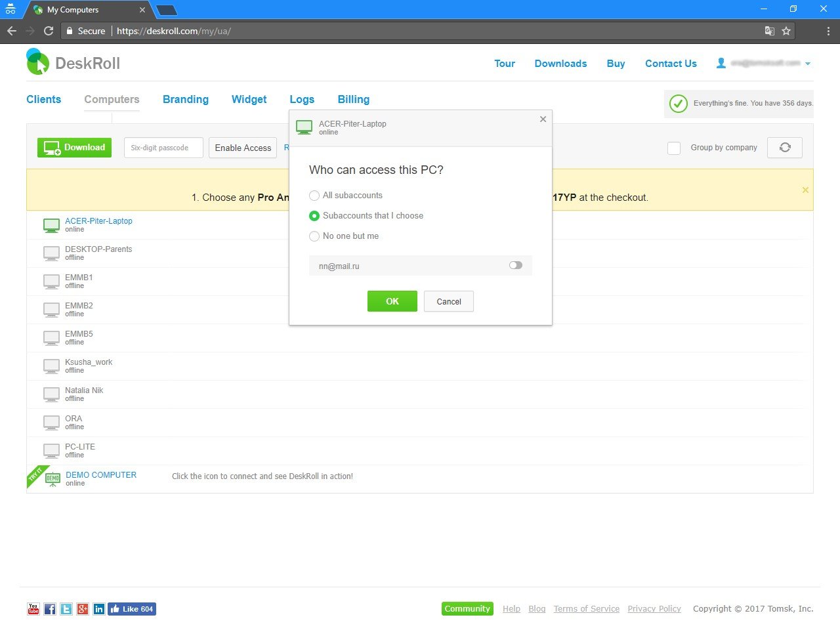Viewport: 840px width, 630px height.
Task: Click the Downloads link in header
Action: pos(560,64)
